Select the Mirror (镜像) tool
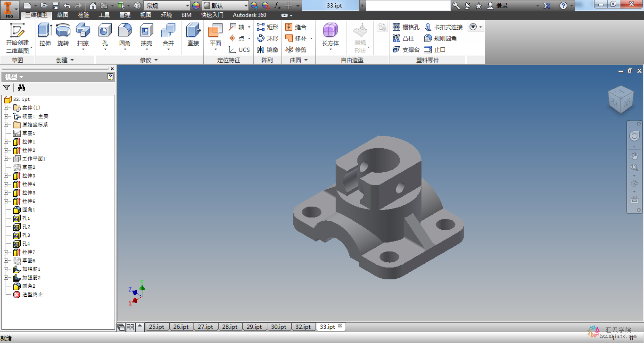This screenshot has width=644, height=343. [267, 50]
